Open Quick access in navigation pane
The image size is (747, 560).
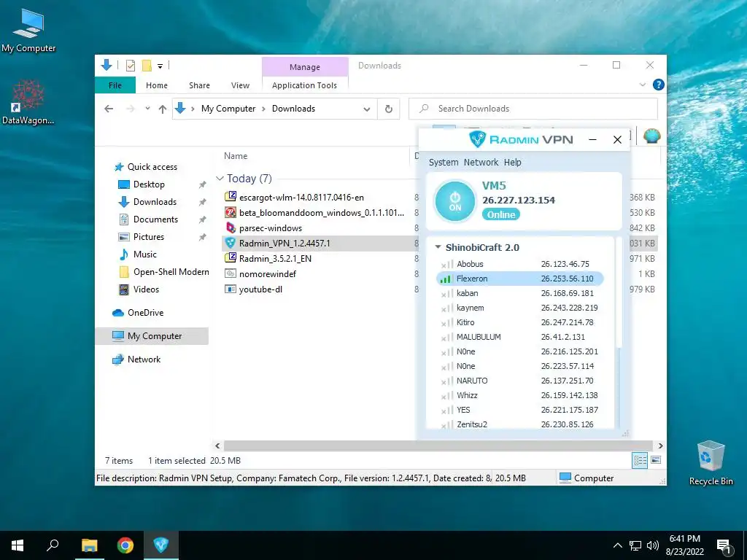(152, 167)
